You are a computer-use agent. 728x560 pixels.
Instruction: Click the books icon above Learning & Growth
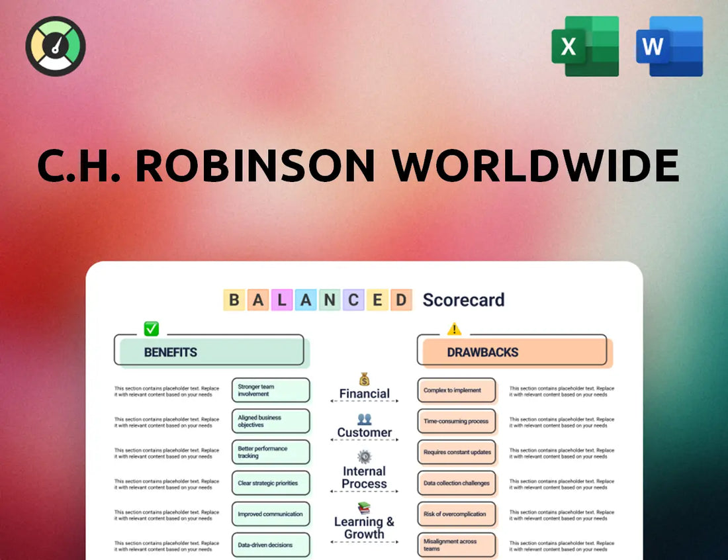click(x=365, y=508)
